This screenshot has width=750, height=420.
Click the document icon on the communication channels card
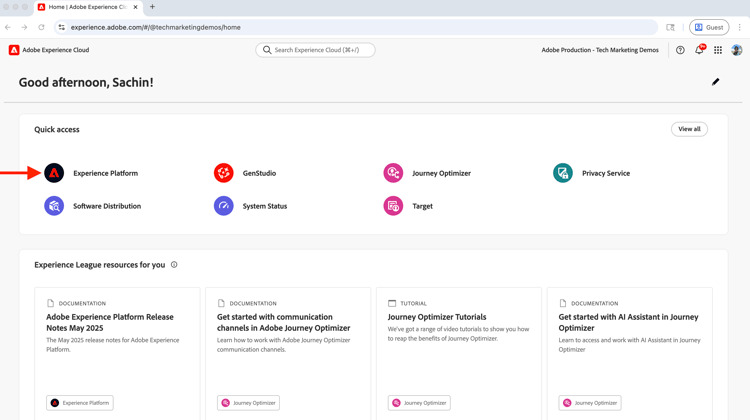(221, 303)
